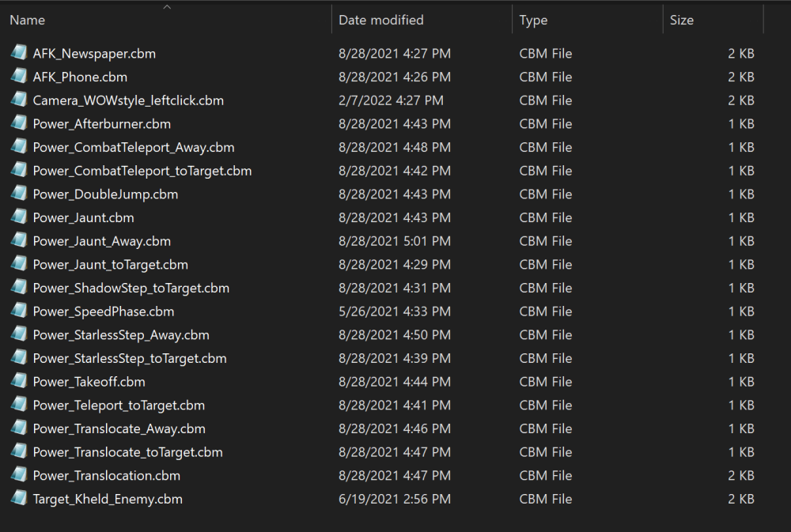Click the Power_SpeedPhase.cbm file icon
Screen dimensions: 791x532
pos(18,311)
